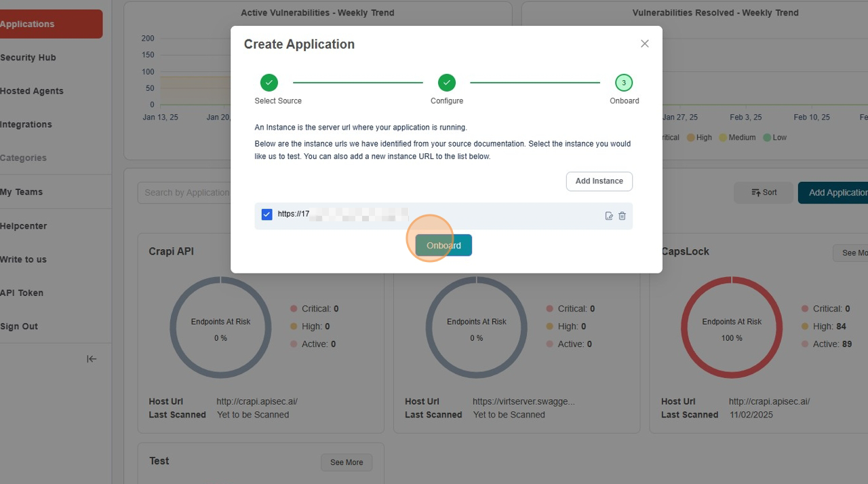Click the Configure step checkmark

[446, 83]
